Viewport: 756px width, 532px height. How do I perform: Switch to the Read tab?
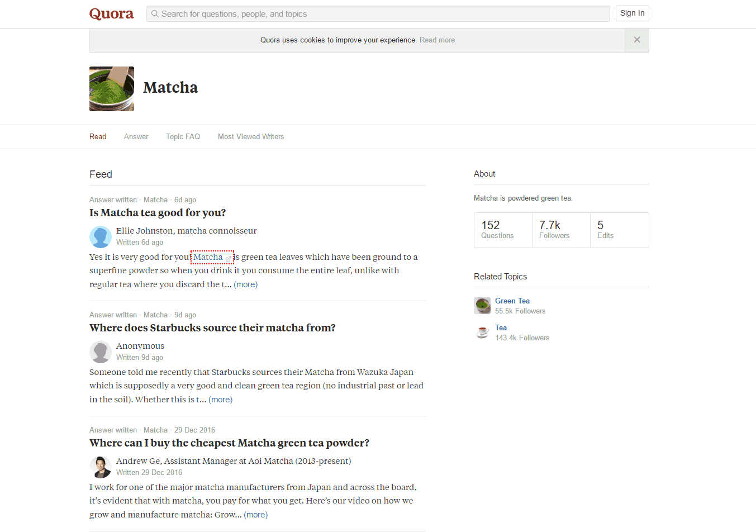(98, 137)
